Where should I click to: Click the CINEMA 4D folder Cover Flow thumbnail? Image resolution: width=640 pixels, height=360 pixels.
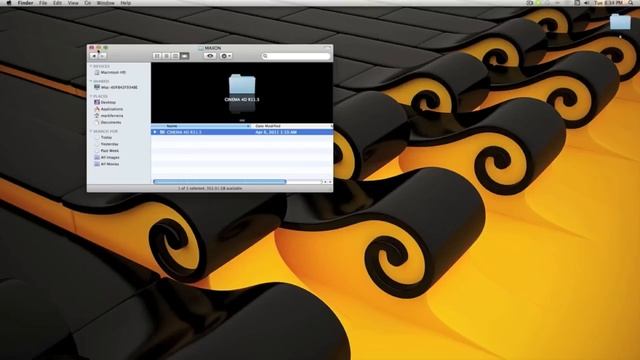click(242, 84)
